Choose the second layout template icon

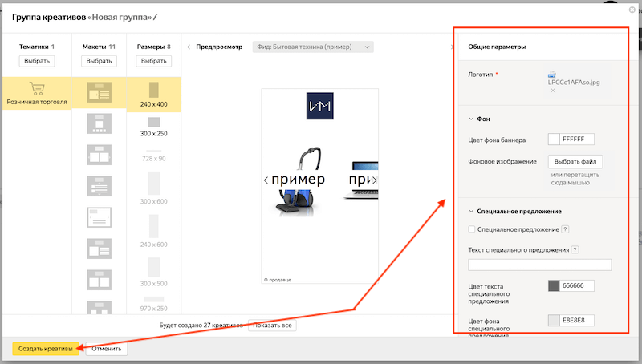pyautogui.click(x=99, y=123)
